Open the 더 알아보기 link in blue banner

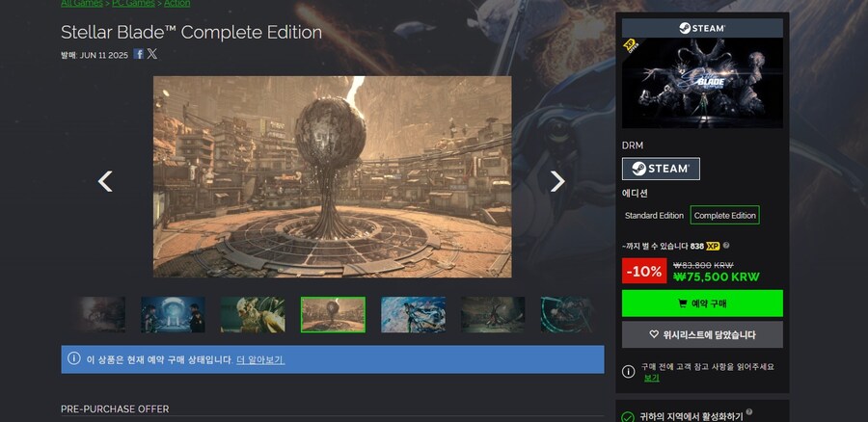point(260,360)
